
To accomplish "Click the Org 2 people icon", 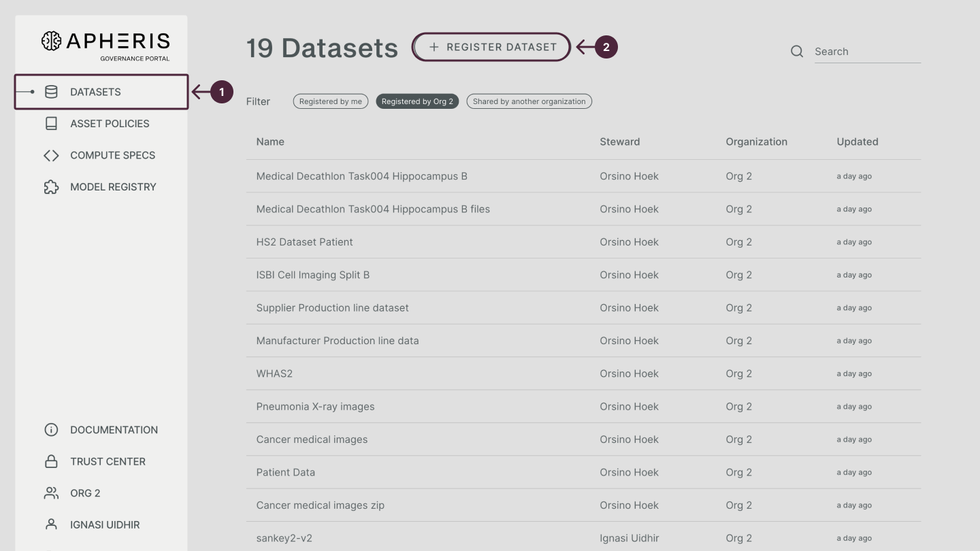I will (x=51, y=492).
